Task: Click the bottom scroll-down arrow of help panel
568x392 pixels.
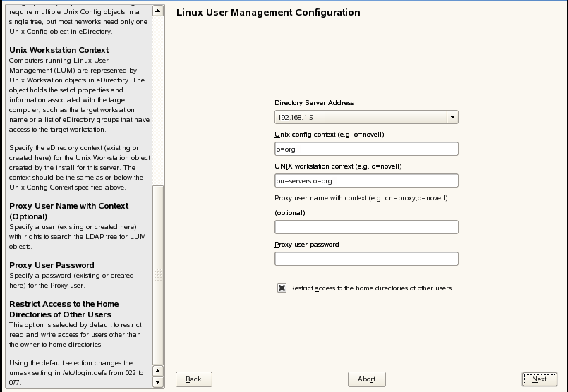Action: click(x=158, y=382)
